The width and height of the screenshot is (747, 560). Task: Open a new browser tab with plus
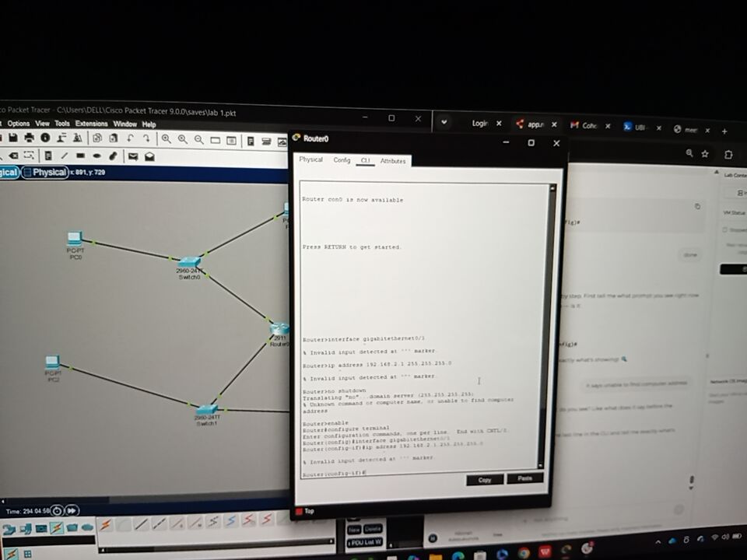click(724, 131)
